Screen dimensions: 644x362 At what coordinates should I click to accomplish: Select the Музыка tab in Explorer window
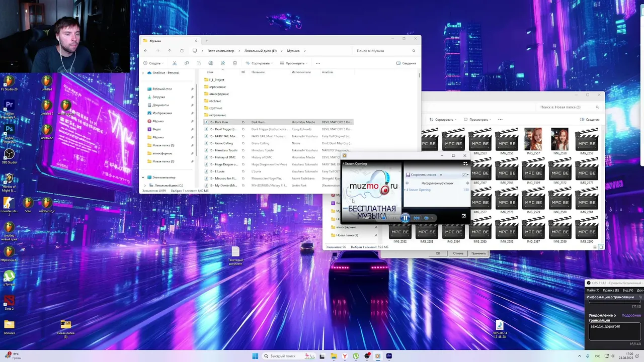[170, 41]
